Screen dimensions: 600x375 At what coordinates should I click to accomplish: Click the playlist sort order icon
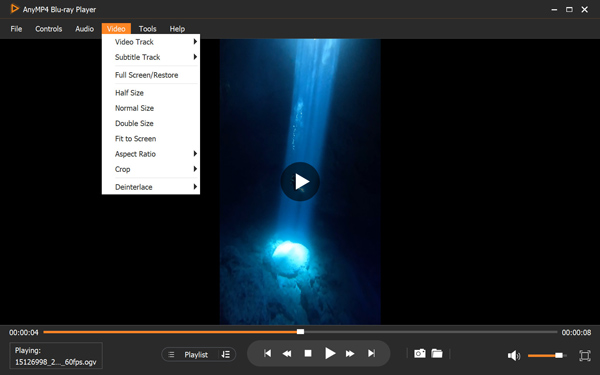click(226, 354)
